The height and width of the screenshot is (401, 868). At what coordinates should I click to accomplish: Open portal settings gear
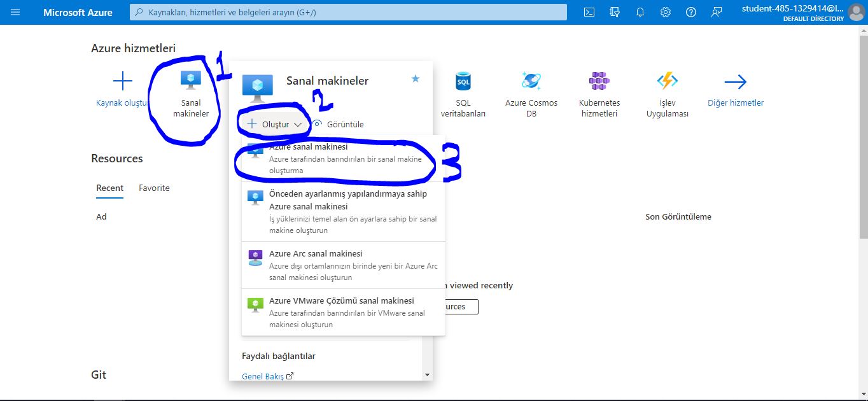point(666,12)
